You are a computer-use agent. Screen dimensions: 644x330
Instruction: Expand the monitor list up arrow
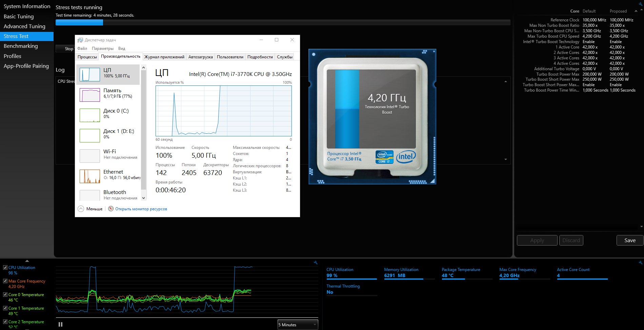pos(27,261)
